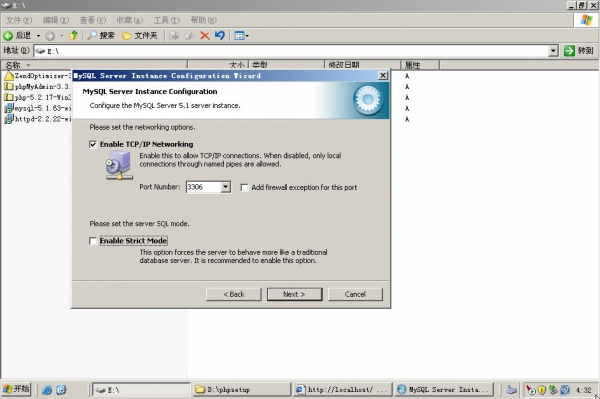This screenshot has height=399, width=600.
Task: Uncheck Enable TCP/IP Networking
Action: coord(93,144)
